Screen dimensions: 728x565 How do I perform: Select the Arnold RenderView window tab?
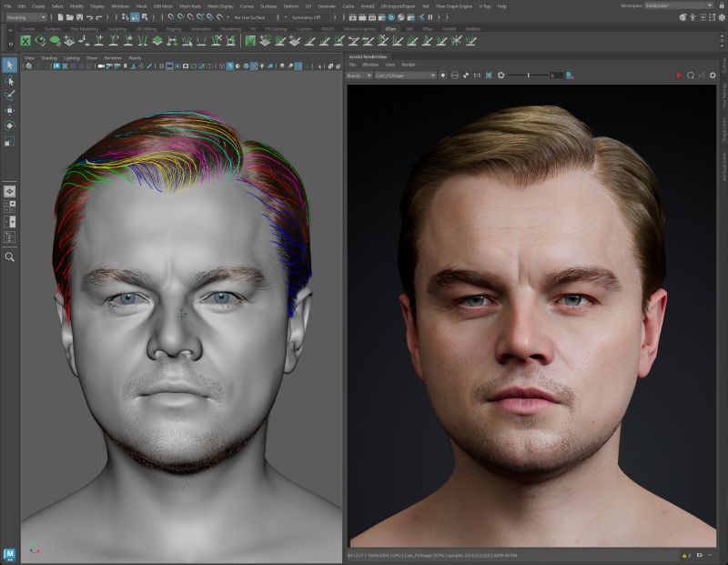pyautogui.click(x=368, y=56)
